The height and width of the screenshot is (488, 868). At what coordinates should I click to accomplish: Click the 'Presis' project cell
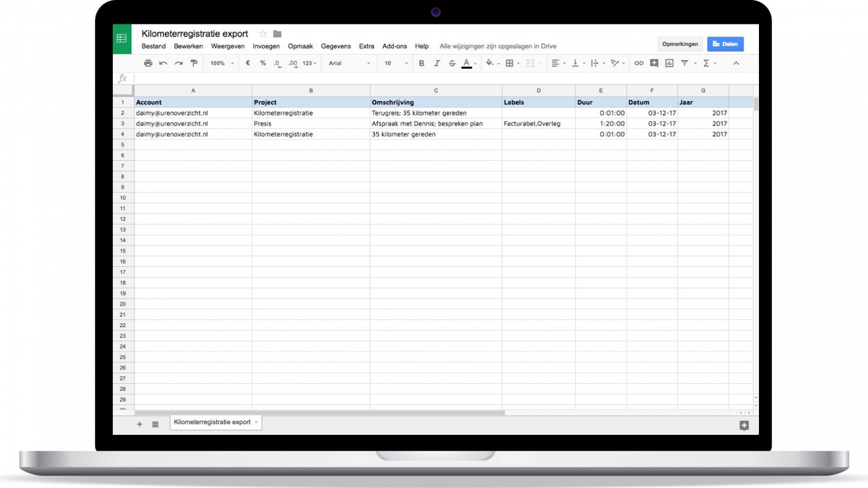(x=311, y=124)
